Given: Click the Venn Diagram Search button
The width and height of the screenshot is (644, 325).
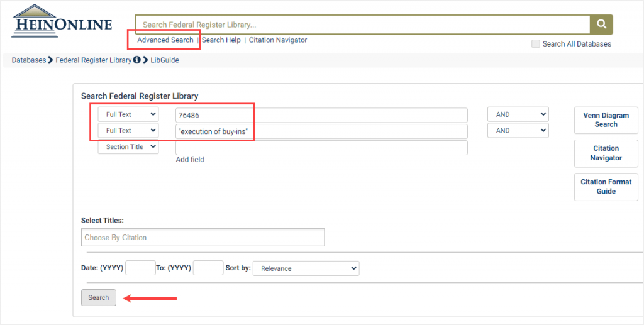Looking at the screenshot, I should [606, 120].
